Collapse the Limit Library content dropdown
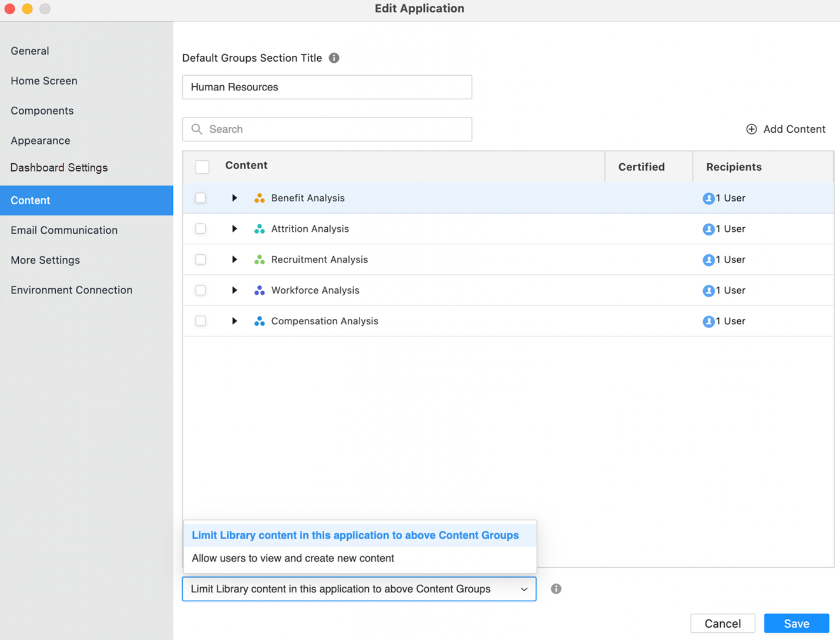Screen dimensions: 840x640 (523, 589)
